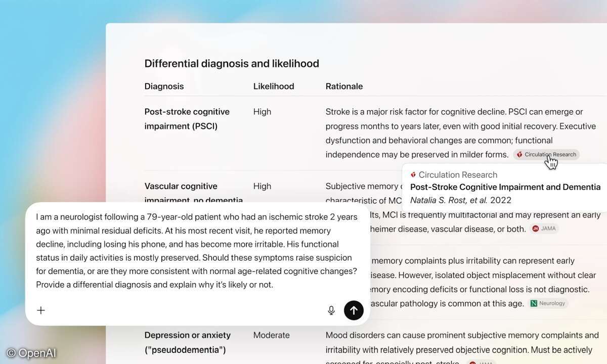The image size is (607, 364).
Task: Click the plus attachment icon in prompt box
Action: [x=41, y=310]
